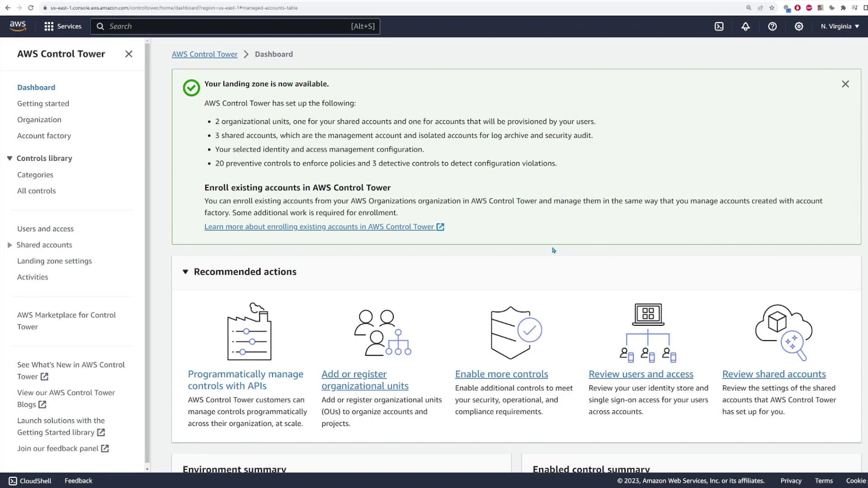The height and width of the screenshot is (488, 868).
Task: Open CloudShell icon in top navigation bar
Action: (719, 26)
